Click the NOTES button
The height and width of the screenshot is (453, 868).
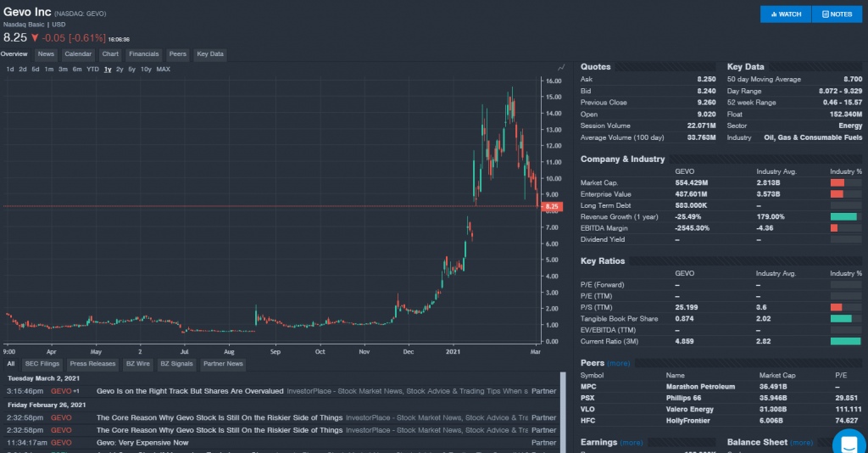tap(837, 14)
